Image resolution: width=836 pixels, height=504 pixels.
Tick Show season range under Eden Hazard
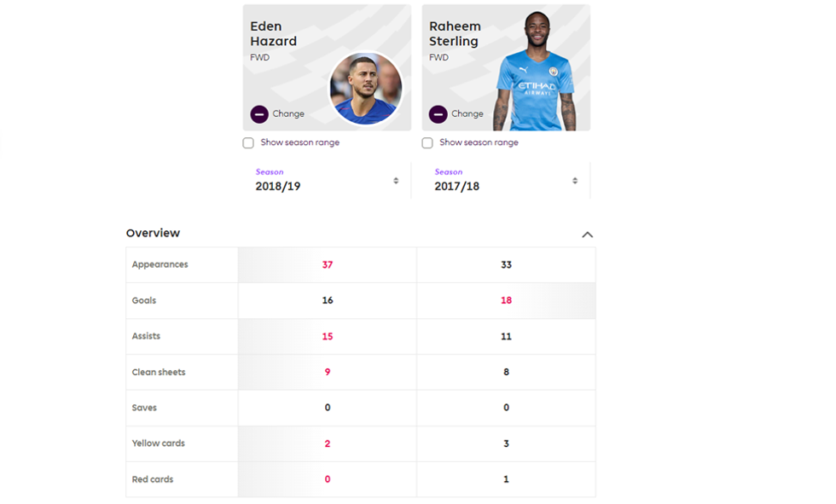[248, 143]
